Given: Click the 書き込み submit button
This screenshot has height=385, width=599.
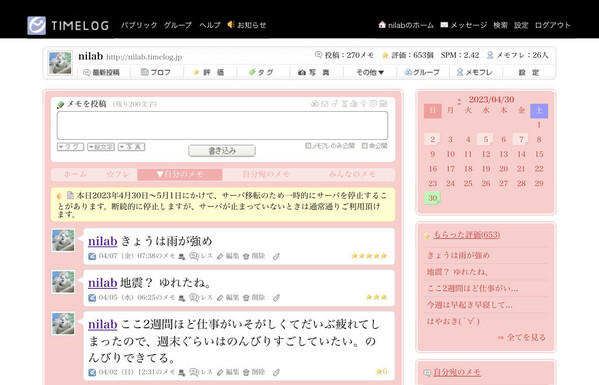Looking at the screenshot, I should click(222, 151).
